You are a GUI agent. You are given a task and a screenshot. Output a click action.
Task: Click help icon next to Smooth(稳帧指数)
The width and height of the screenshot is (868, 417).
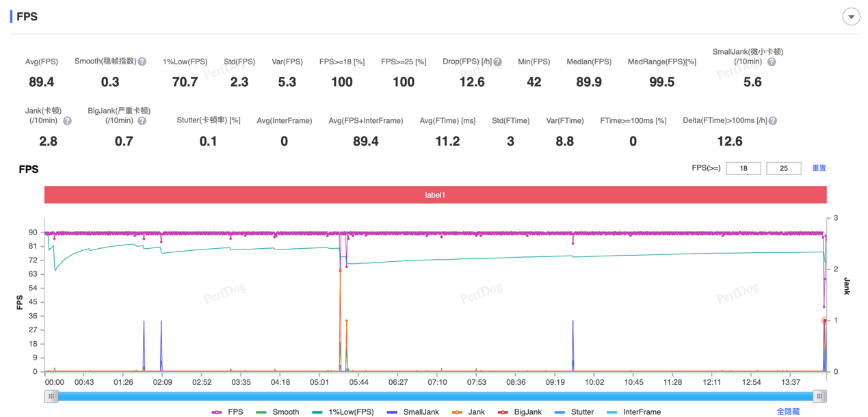click(x=142, y=62)
